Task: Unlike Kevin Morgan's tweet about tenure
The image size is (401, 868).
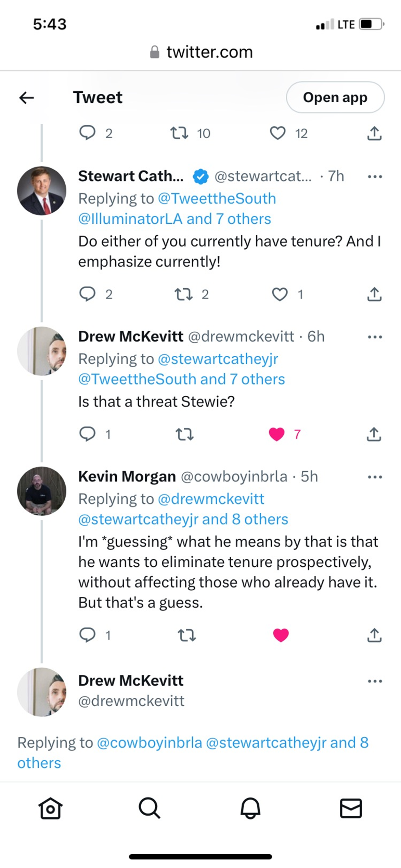Action: (281, 635)
